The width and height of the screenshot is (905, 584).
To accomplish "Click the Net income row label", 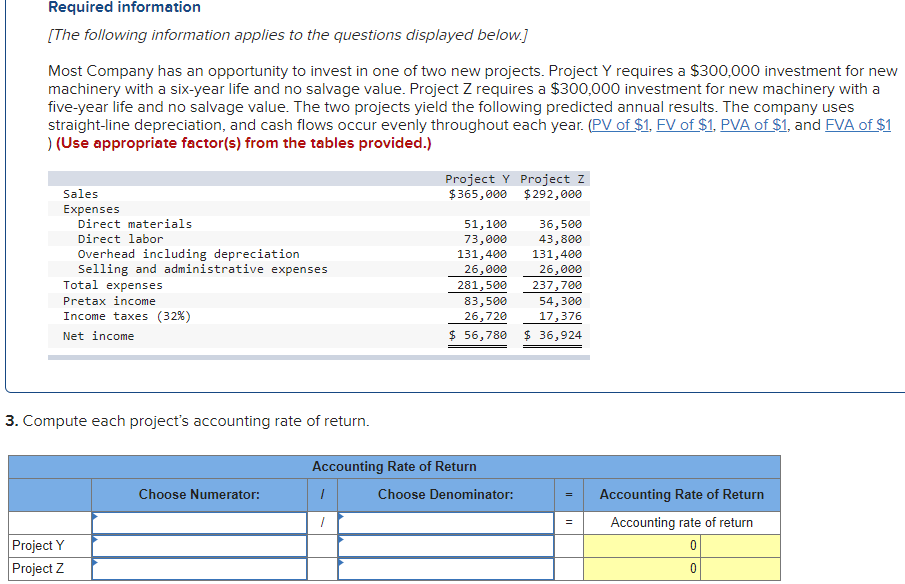I will [x=99, y=336].
